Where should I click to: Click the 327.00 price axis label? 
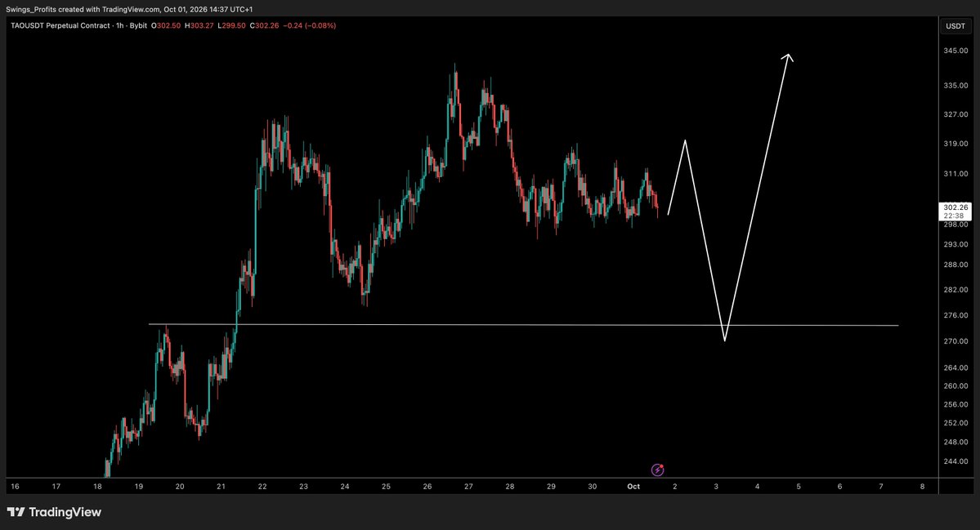[x=955, y=115]
